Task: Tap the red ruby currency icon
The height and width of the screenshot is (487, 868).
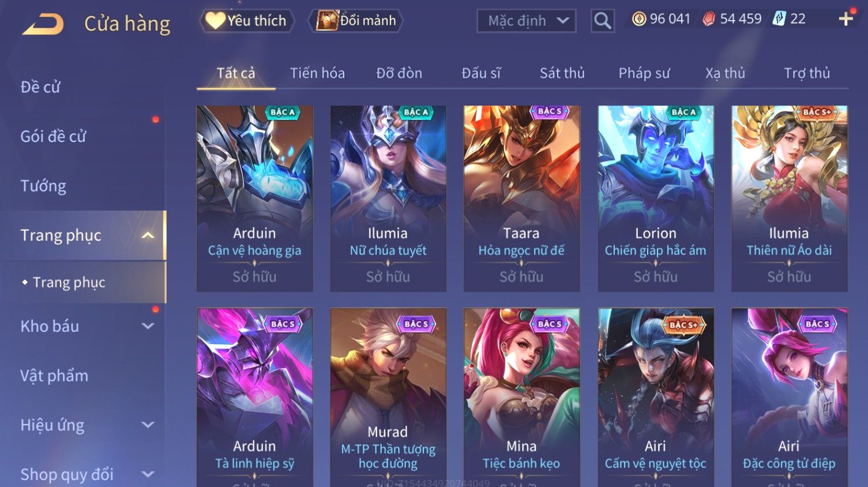Action: point(709,19)
